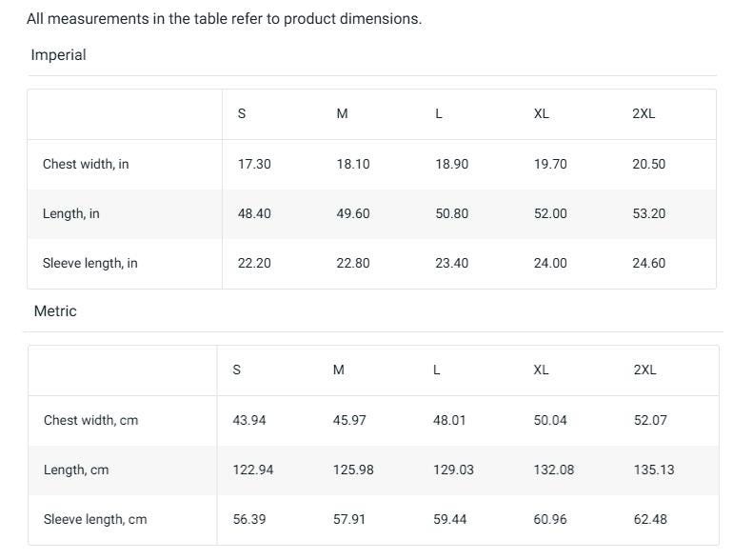Click the 129.03 length value
The width and height of the screenshot is (733, 560).
pos(453,470)
